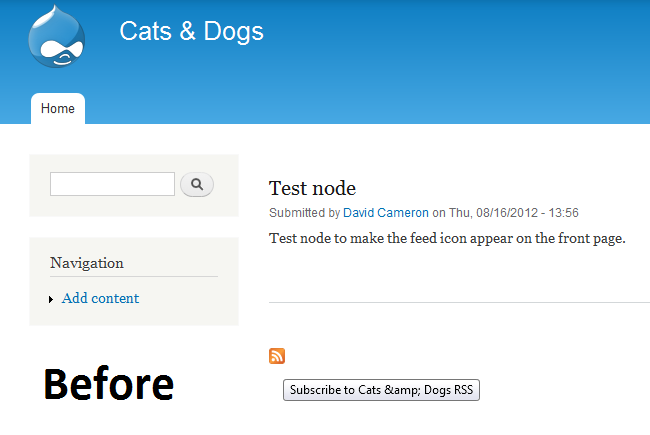Click the Navigation block heading
The width and height of the screenshot is (650, 435).
(87, 263)
